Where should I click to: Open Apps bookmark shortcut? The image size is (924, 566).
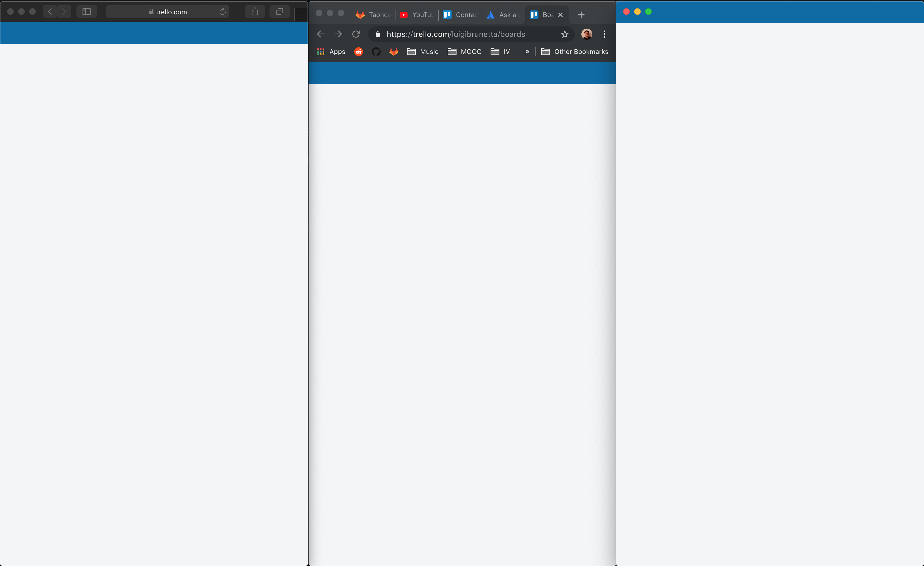coord(331,52)
